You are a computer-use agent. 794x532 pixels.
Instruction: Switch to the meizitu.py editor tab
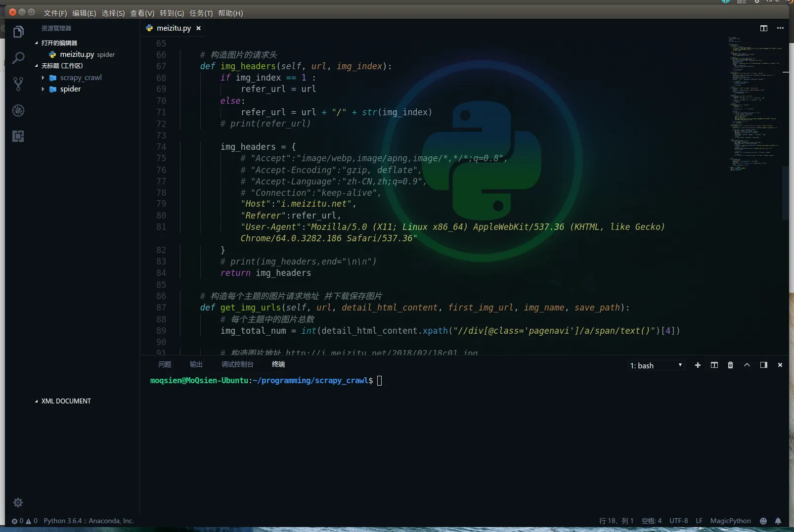(x=174, y=28)
